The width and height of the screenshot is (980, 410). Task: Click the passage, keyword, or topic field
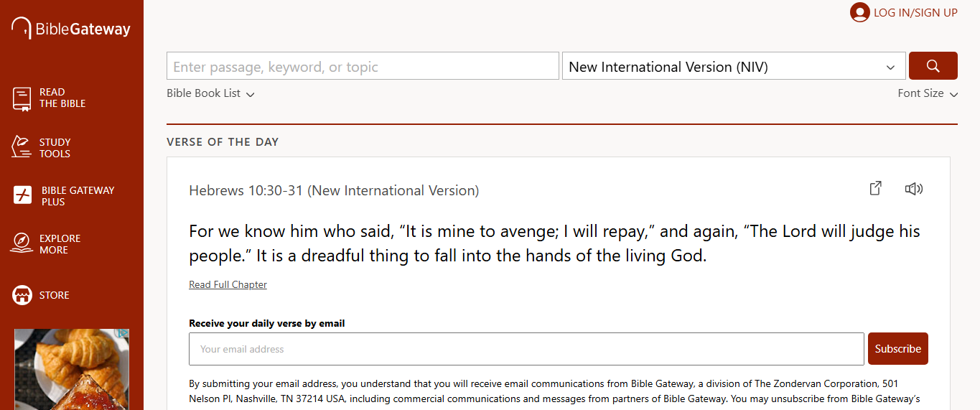363,66
